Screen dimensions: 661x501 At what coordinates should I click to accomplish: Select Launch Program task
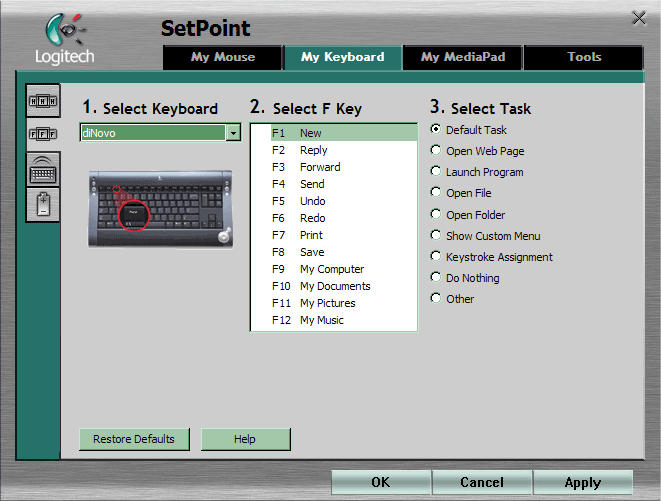point(435,172)
